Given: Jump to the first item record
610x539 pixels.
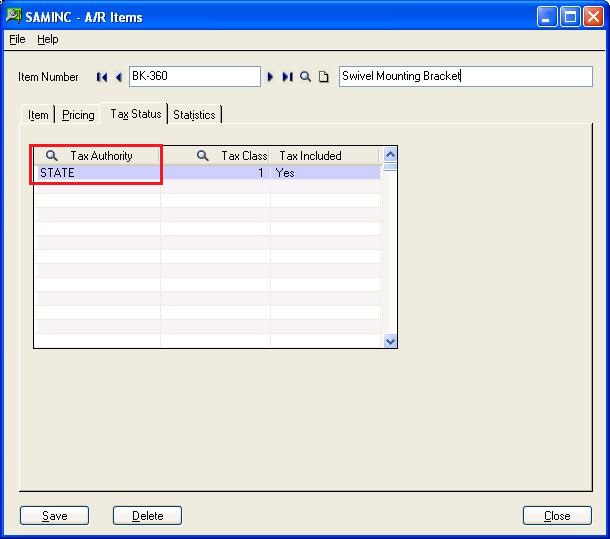Looking at the screenshot, I should tap(102, 77).
